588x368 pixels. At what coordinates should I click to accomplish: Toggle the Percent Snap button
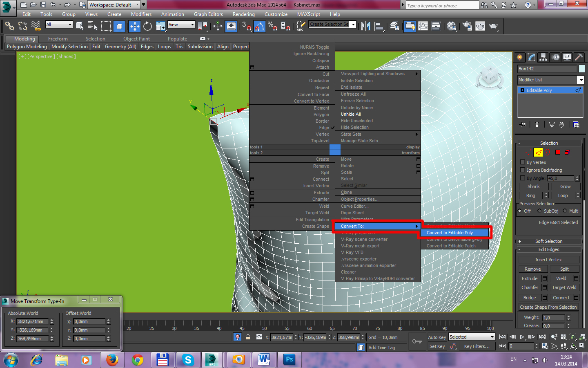[x=273, y=26]
